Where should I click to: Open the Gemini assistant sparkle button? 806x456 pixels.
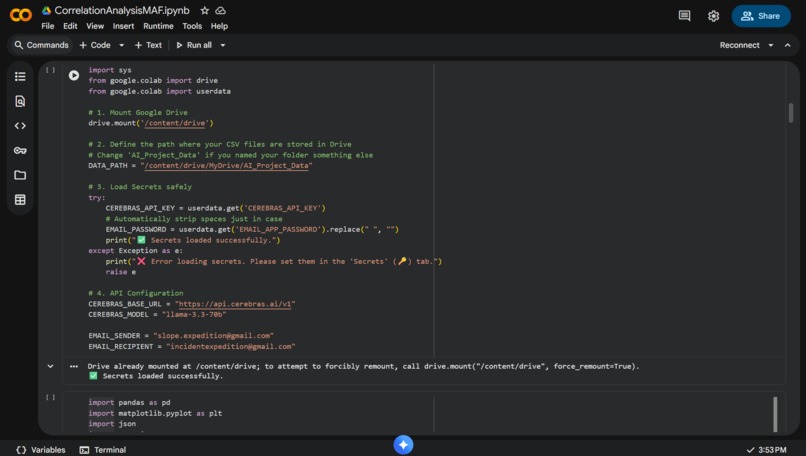click(x=404, y=445)
